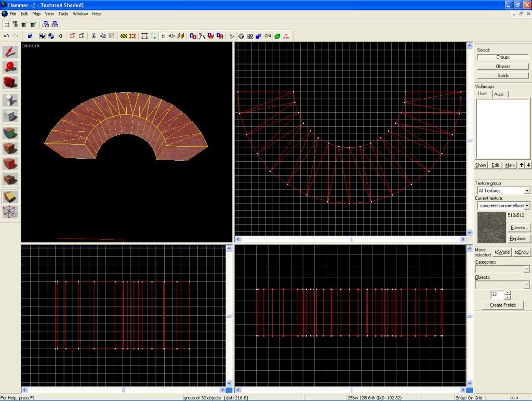Select the Selection tool (red arrow)
This screenshot has width=532, height=401.
pos(10,51)
